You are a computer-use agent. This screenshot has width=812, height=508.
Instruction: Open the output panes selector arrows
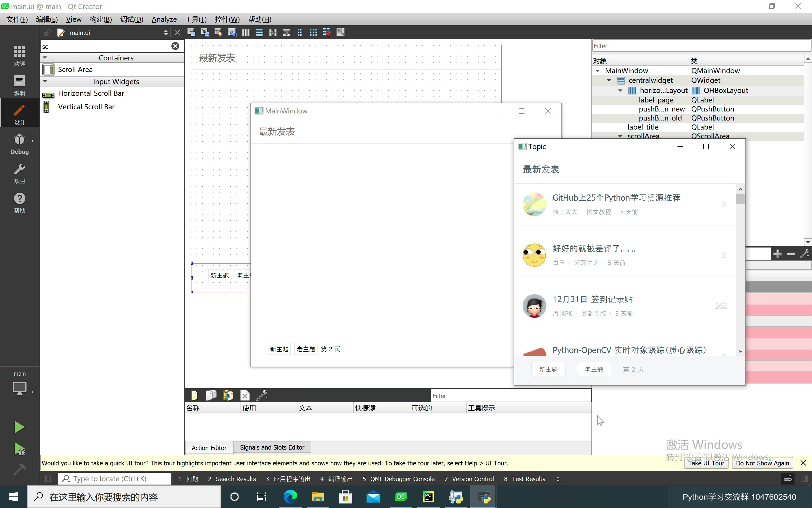click(558, 479)
